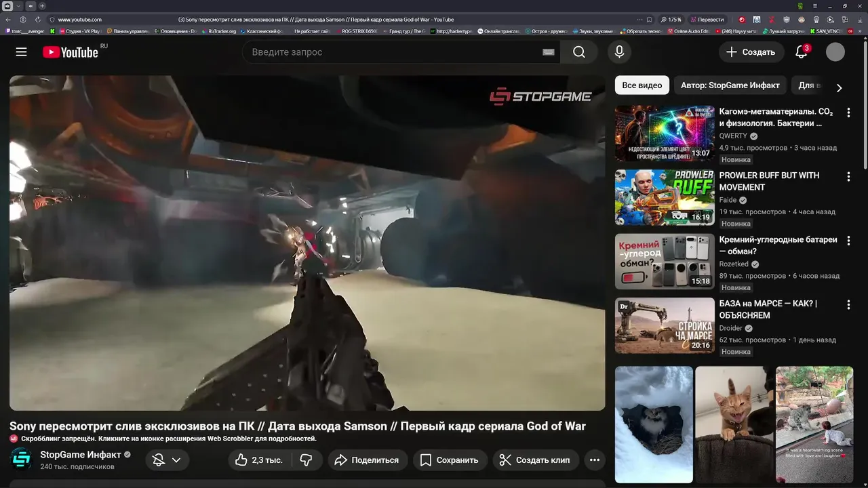The width and height of the screenshot is (868, 488).
Task: Open a new browser tab
Action: coord(41,5)
